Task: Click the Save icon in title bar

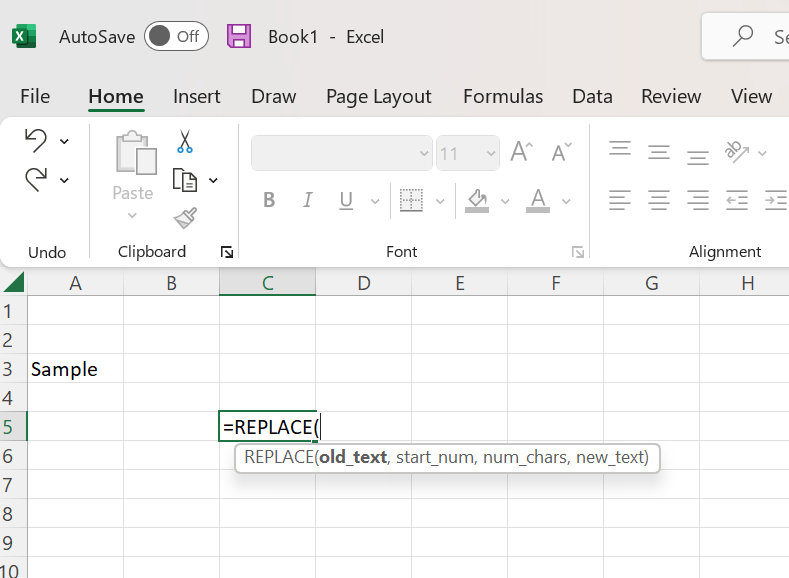Action: point(239,37)
